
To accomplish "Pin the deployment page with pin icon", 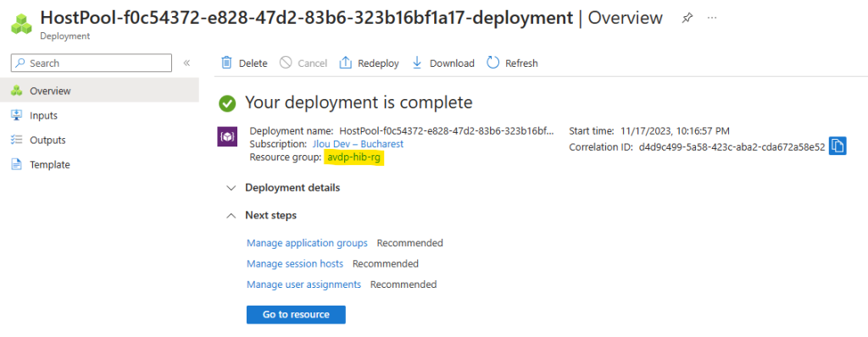I will 687,19.
